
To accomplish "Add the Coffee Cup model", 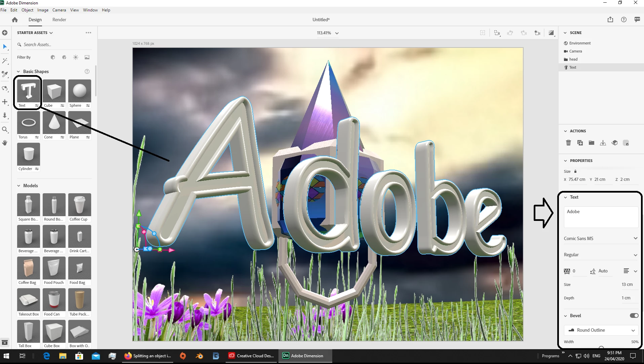I will tap(80, 205).
